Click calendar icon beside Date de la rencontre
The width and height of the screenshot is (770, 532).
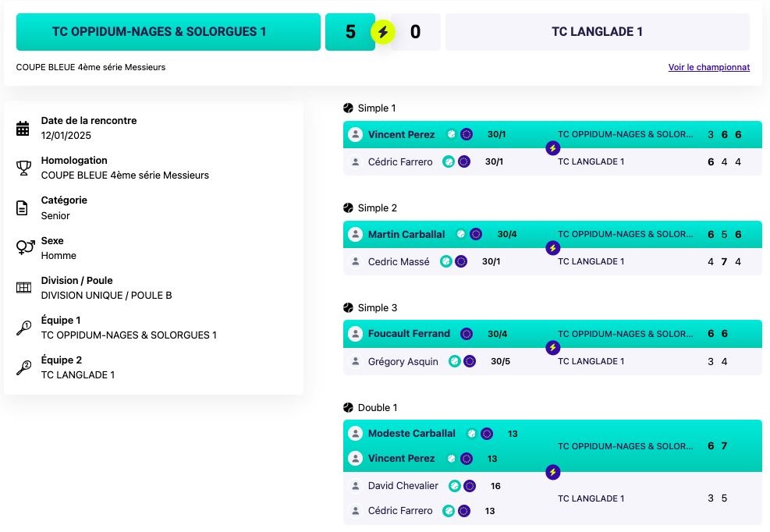point(23,128)
